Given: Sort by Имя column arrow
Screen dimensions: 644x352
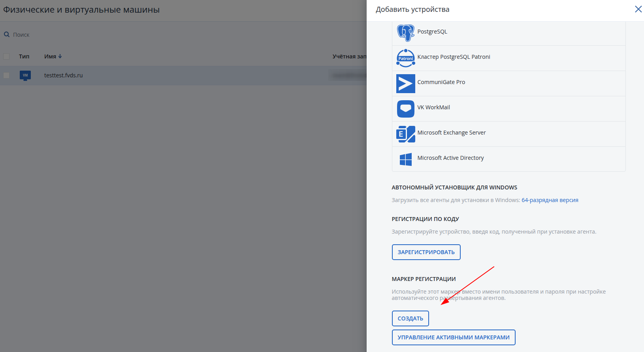Looking at the screenshot, I should pos(60,56).
